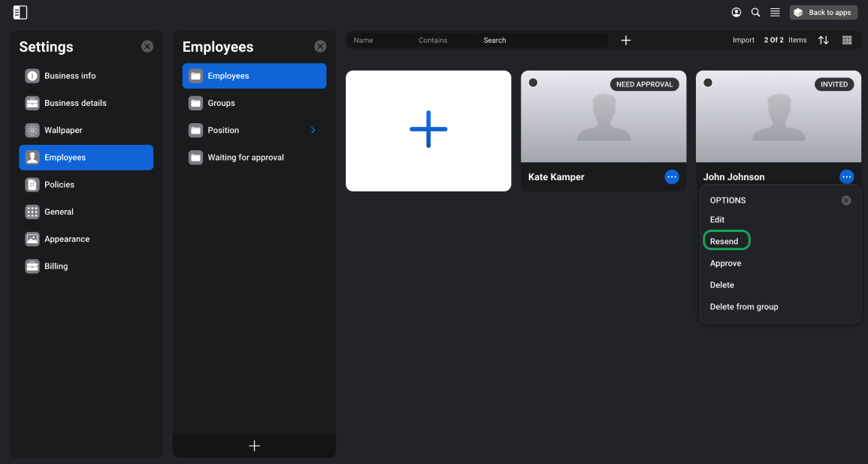Viewport: 868px width, 464px height.
Task: Open Business details settings
Action: [86, 103]
